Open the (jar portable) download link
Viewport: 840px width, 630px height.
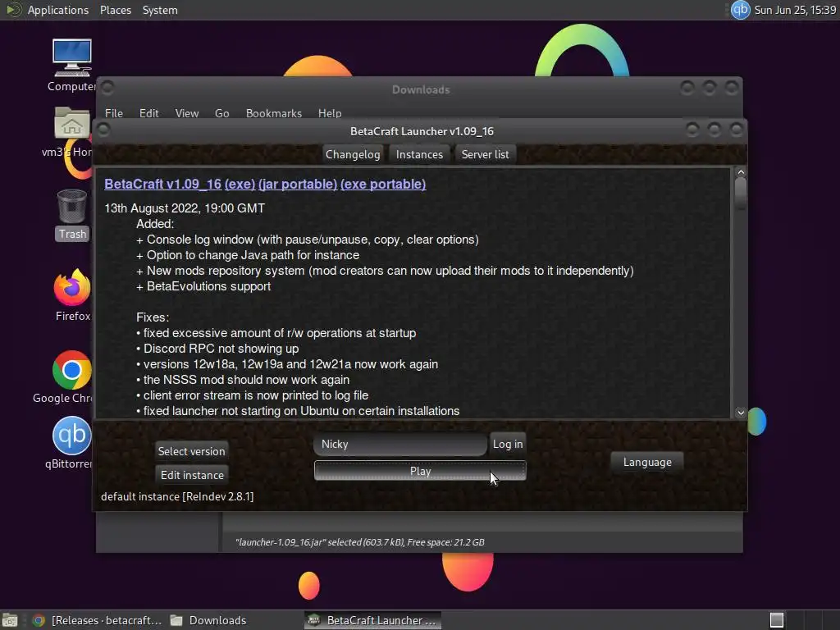[297, 184]
